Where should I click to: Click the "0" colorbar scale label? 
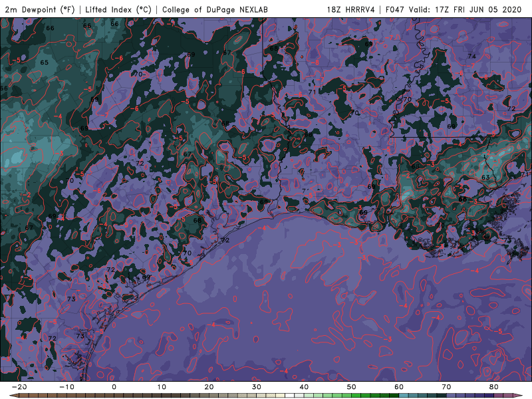tap(114, 387)
